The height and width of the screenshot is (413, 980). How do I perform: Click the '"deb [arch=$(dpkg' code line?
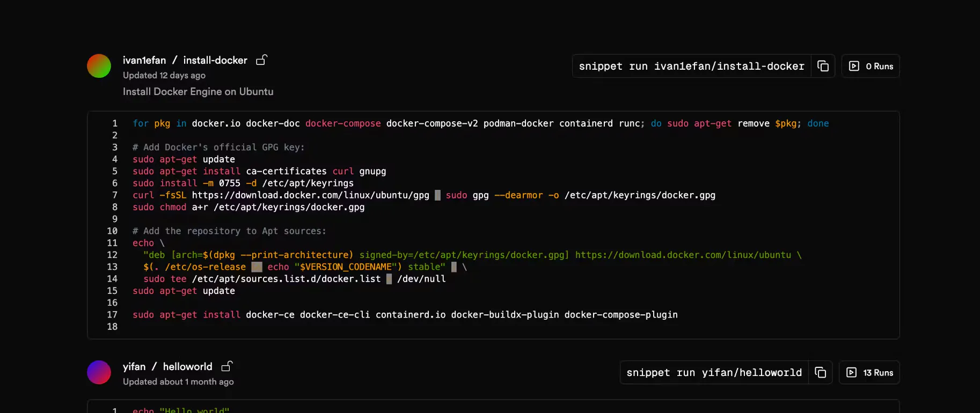472,255
